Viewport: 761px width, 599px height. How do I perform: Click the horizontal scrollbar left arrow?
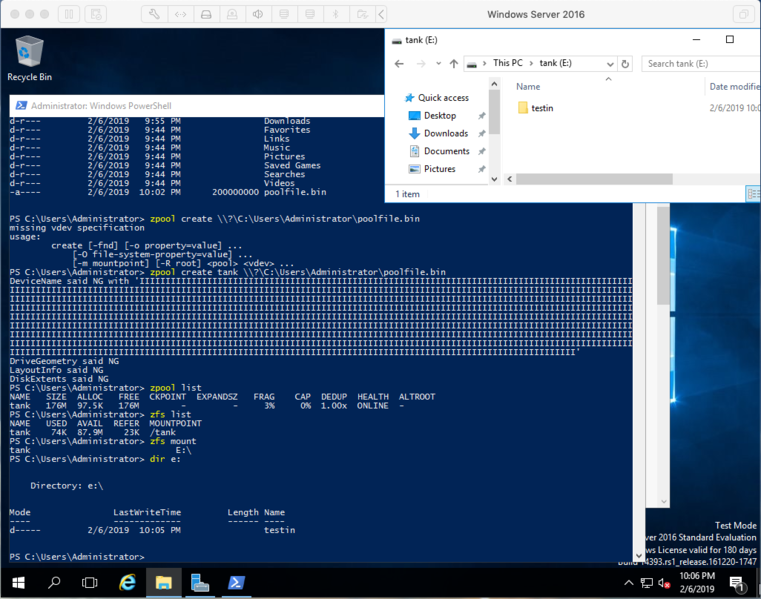pos(510,179)
